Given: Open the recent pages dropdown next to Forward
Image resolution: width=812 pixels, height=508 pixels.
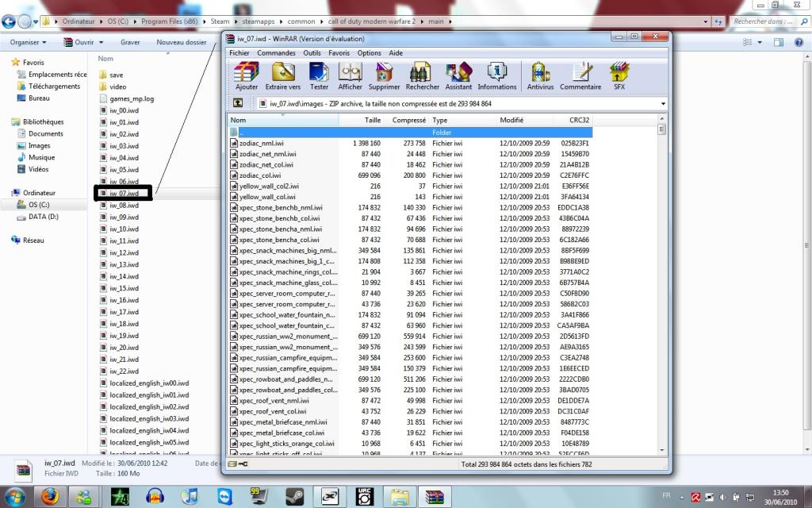Looking at the screenshot, I should [36, 21].
